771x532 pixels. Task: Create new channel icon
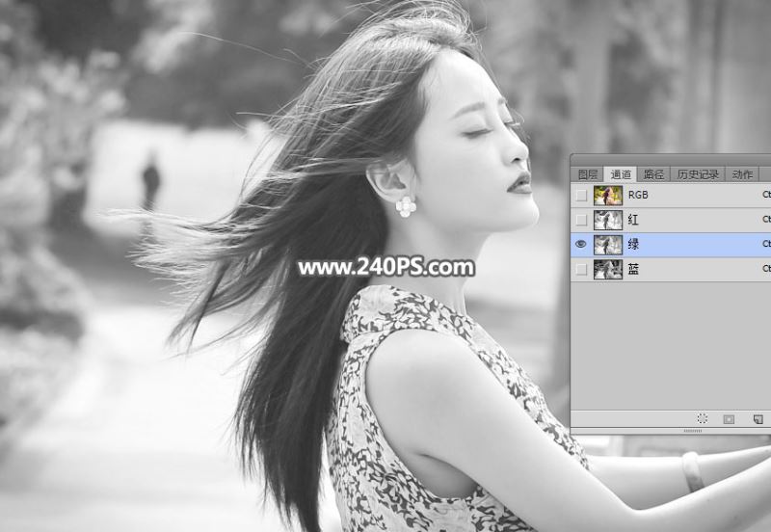[x=758, y=419]
